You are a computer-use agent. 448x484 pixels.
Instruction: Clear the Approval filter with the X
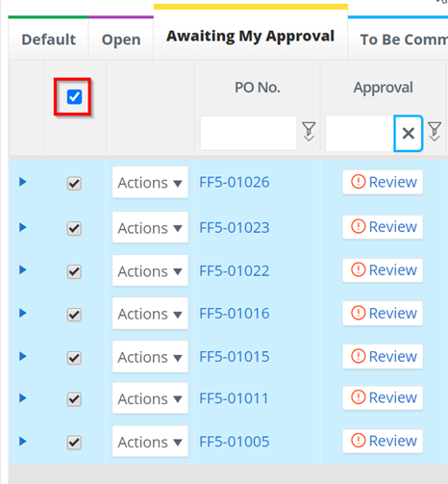pyautogui.click(x=409, y=133)
